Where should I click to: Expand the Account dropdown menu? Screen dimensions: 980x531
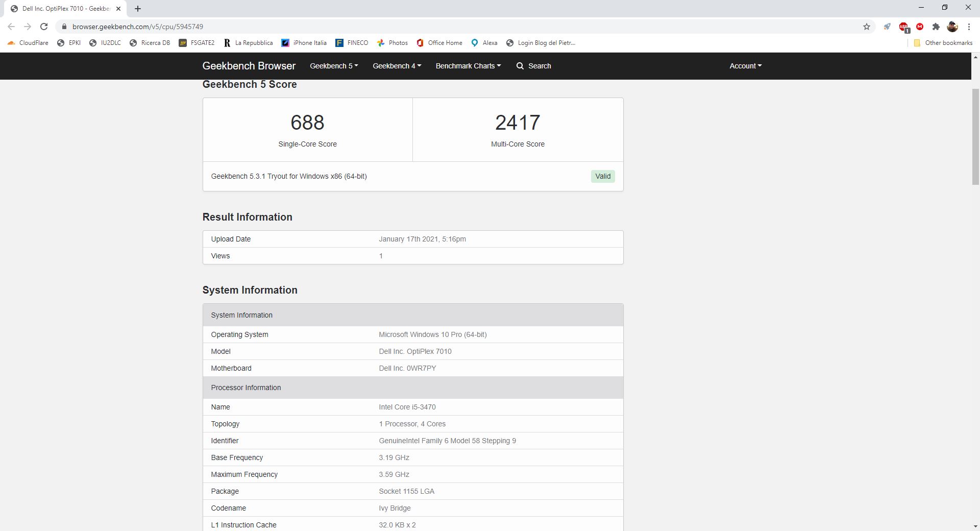coord(745,66)
